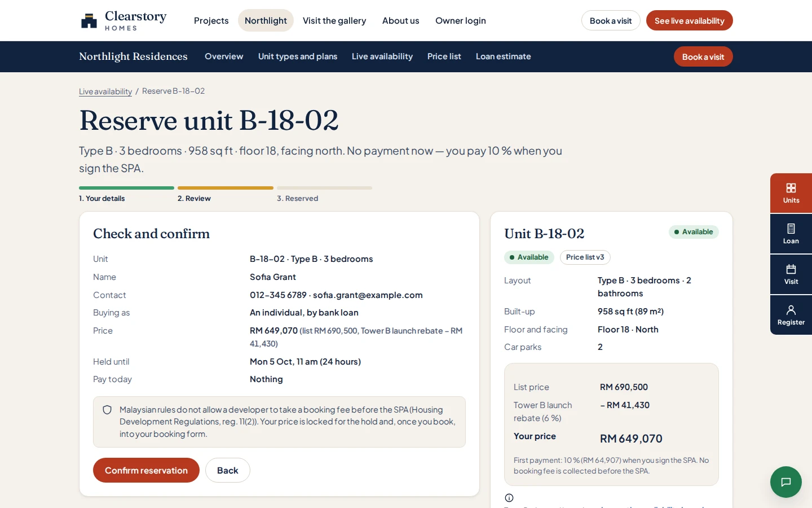This screenshot has height=508, width=812.
Task: Click the amber Review progress bar
Action: [226, 188]
